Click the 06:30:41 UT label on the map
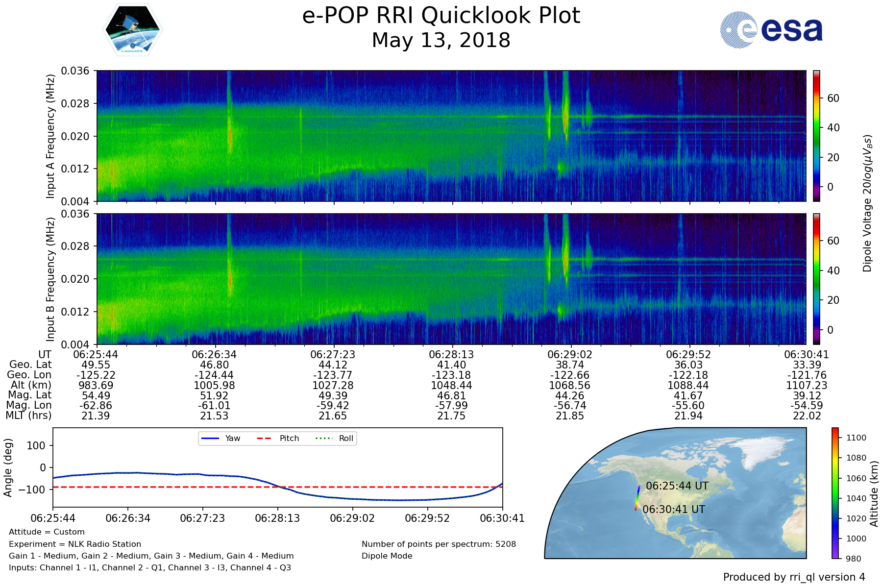This screenshot has width=882, height=588. [x=674, y=509]
